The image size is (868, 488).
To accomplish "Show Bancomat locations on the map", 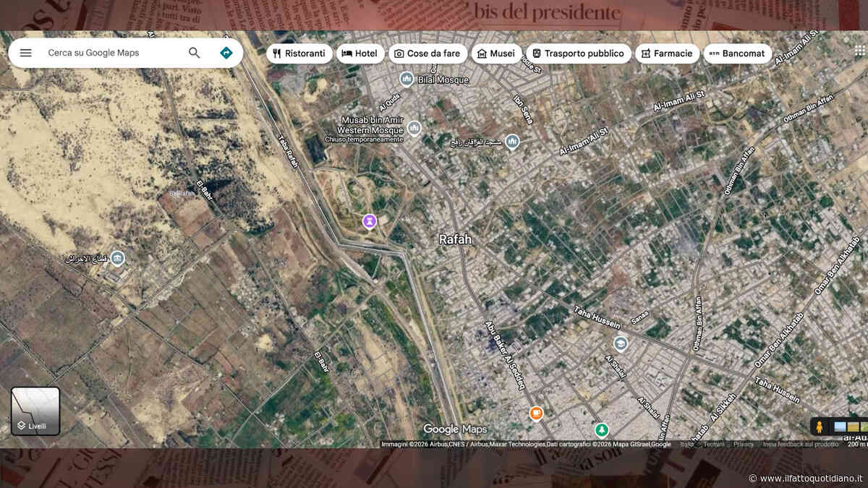I will (737, 53).
